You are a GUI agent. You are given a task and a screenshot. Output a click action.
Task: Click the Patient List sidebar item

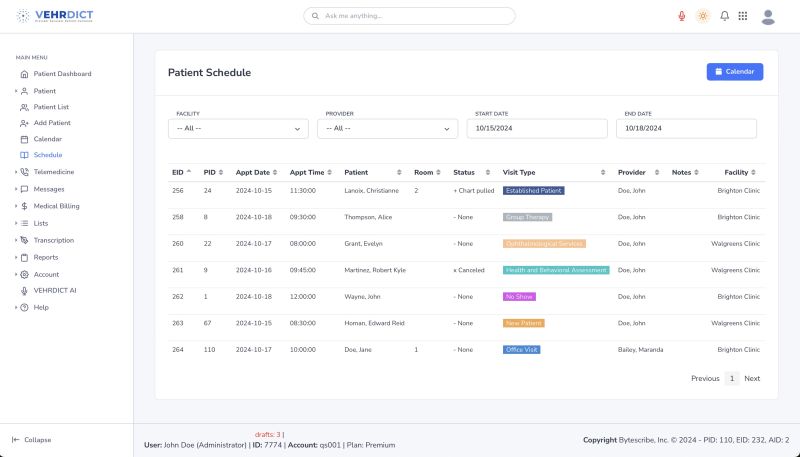point(51,107)
